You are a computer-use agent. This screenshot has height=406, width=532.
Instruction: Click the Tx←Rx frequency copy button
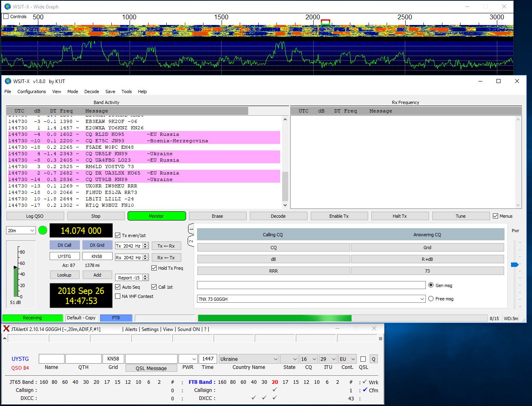point(166,246)
